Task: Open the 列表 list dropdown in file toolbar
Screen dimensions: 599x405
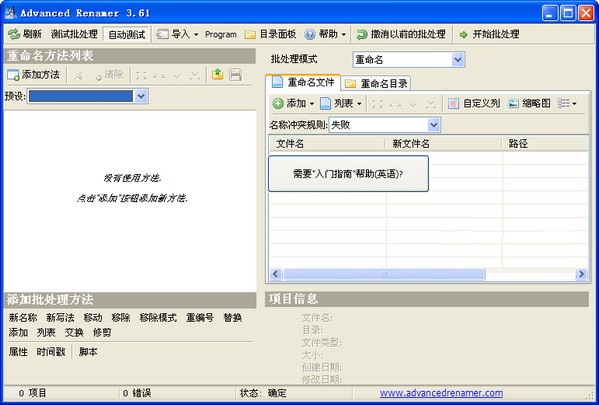Action: [x=341, y=104]
